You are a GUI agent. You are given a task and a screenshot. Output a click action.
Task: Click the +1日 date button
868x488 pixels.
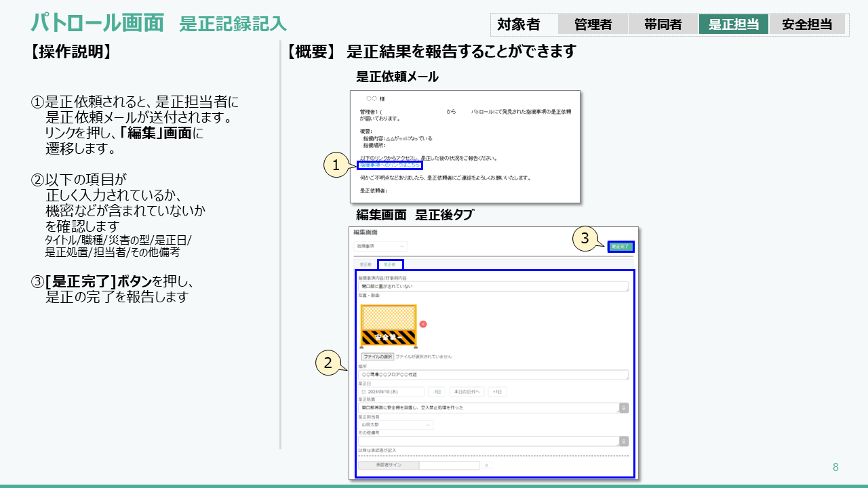click(x=497, y=392)
